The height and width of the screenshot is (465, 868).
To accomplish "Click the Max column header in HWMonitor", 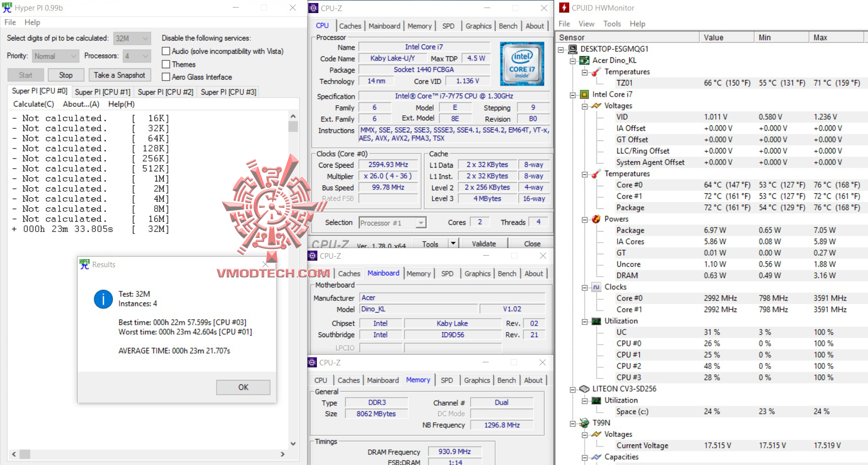I will 836,37.
